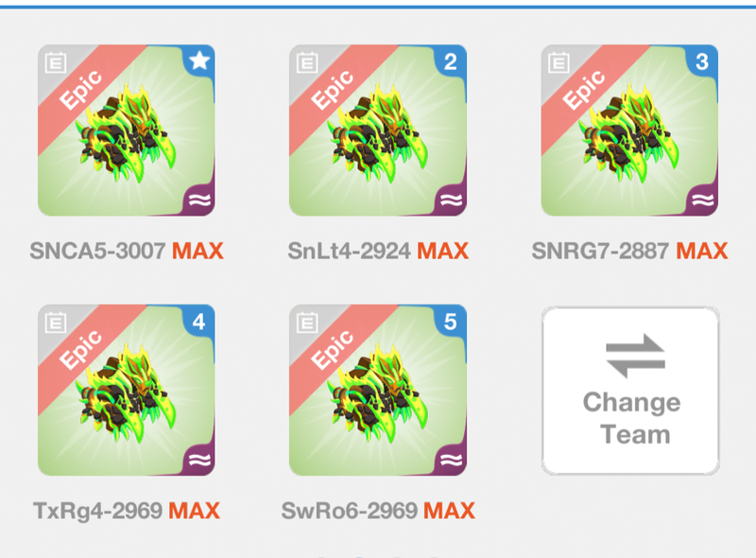Screen dimensions: 756x558
Task: Select the SnLt4-2924 creature thumbnail
Action: coord(378,131)
